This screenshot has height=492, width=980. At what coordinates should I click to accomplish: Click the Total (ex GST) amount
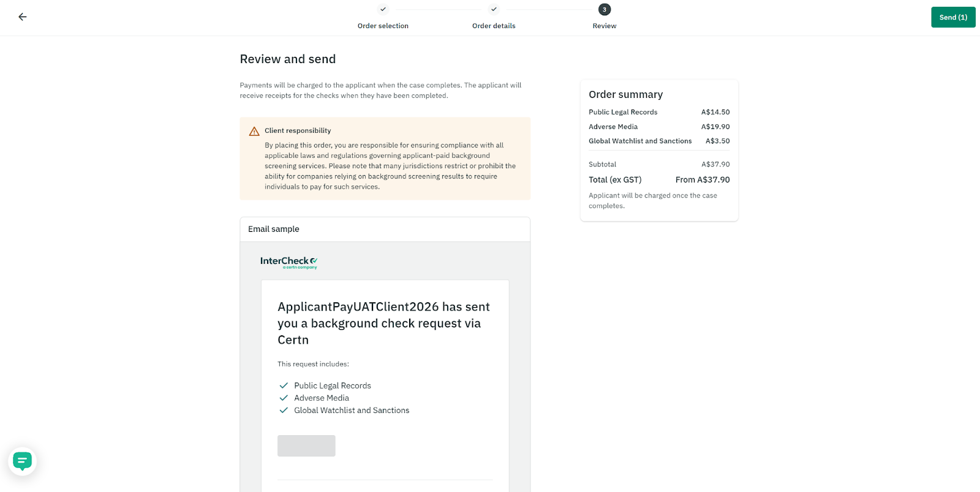coord(703,180)
